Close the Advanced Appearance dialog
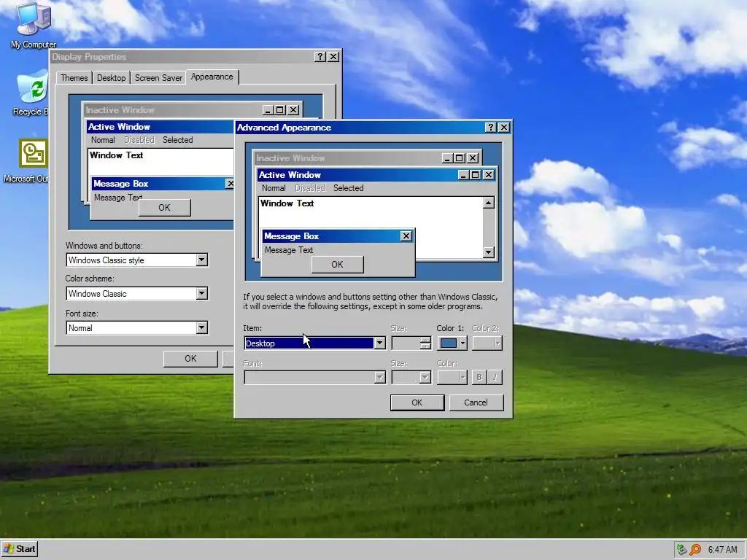 [x=504, y=127]
